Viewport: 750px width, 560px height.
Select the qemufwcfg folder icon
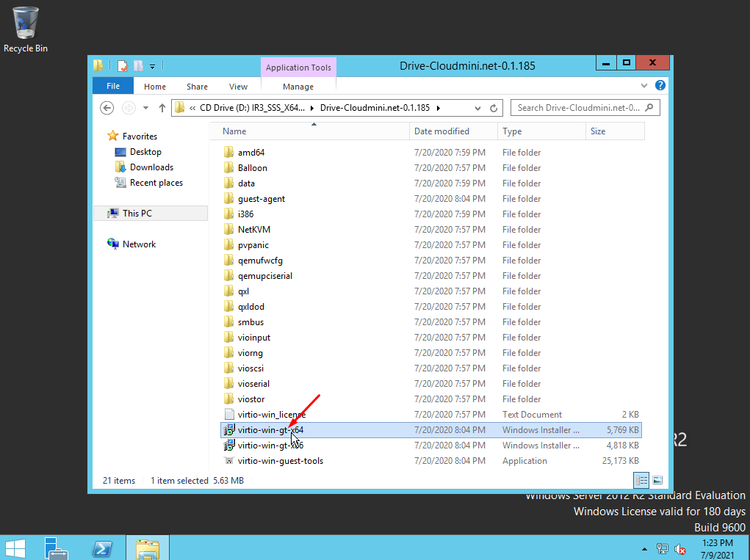[229, 261]
